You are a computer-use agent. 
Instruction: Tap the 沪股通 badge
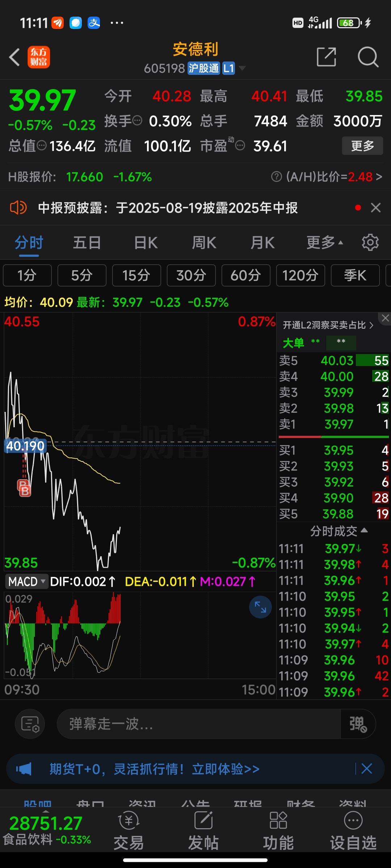[204, 68]
